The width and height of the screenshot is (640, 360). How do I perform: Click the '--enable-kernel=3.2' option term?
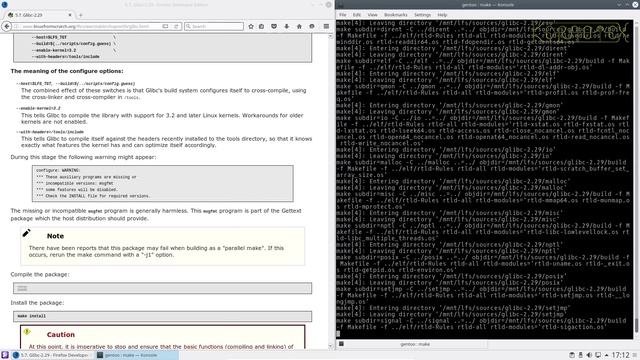pos(38,108)
